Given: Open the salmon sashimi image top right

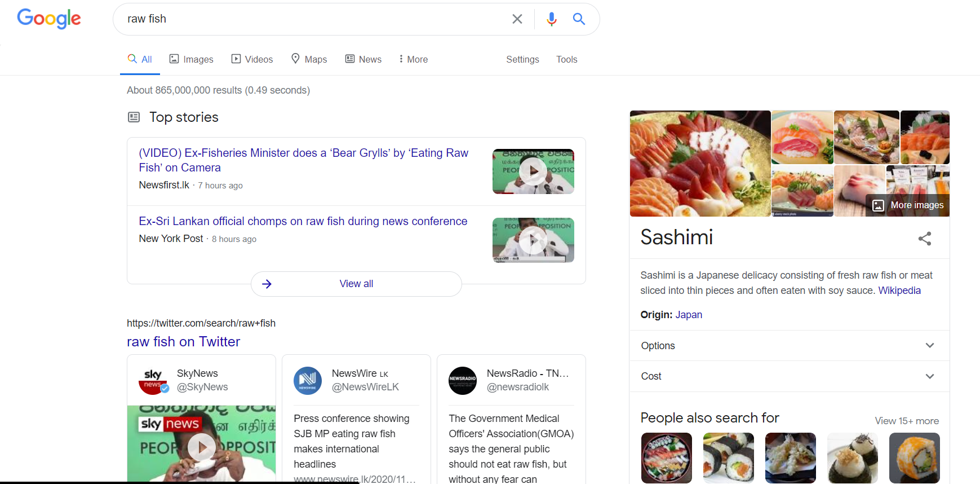Looking at the screenshot, I should click(x=925, y=137).
